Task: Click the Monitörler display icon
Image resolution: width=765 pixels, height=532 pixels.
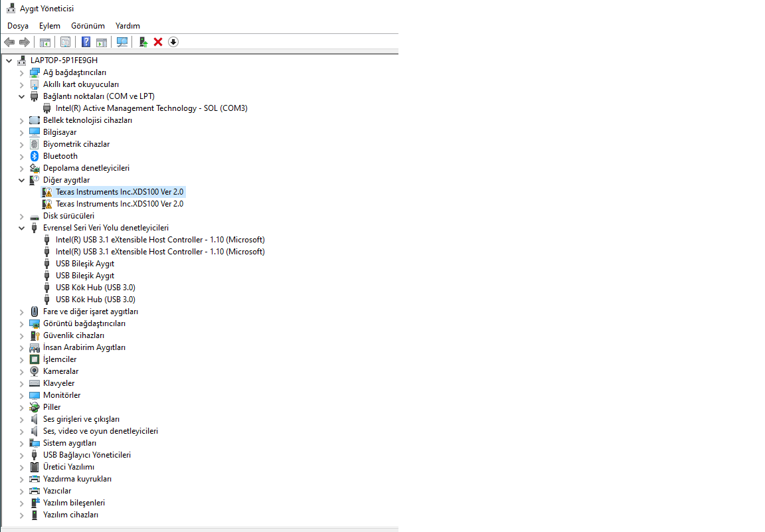Action: 34,395
